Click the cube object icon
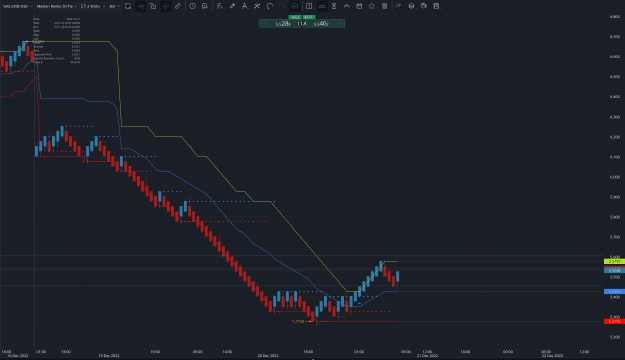Viewport: 625px width, 360px height. 411,6
